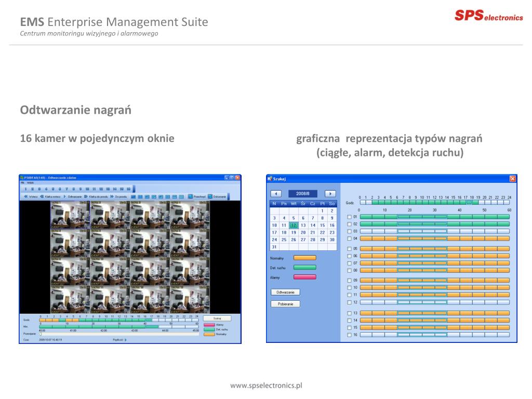Click the Normalny orange swatch in Szukaj
This screenshot has width=532, height=399.
click(x=304, y=258)
